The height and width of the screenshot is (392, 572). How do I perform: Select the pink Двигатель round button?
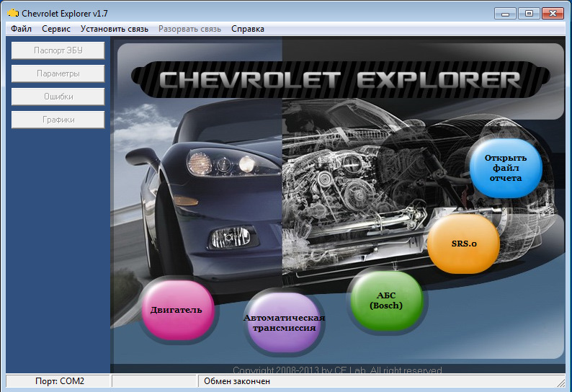pos(177,310)
